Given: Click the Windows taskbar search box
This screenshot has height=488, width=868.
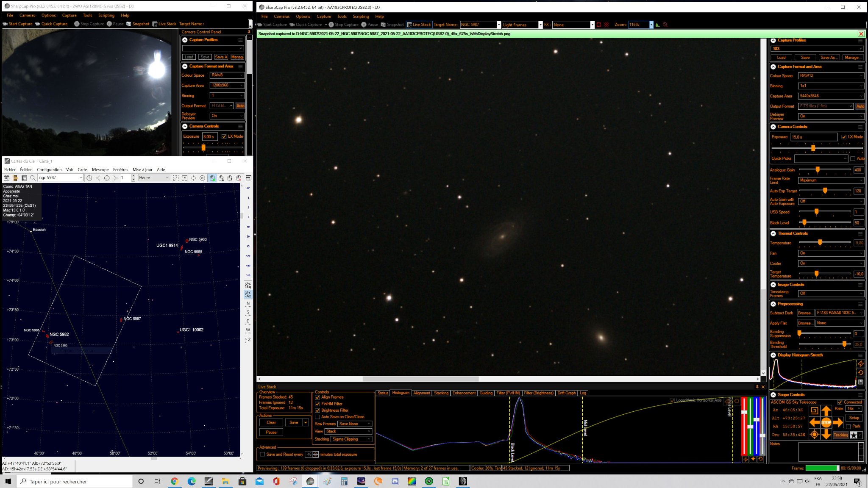Looking at the screenshot, I should [x=75, y=481].
